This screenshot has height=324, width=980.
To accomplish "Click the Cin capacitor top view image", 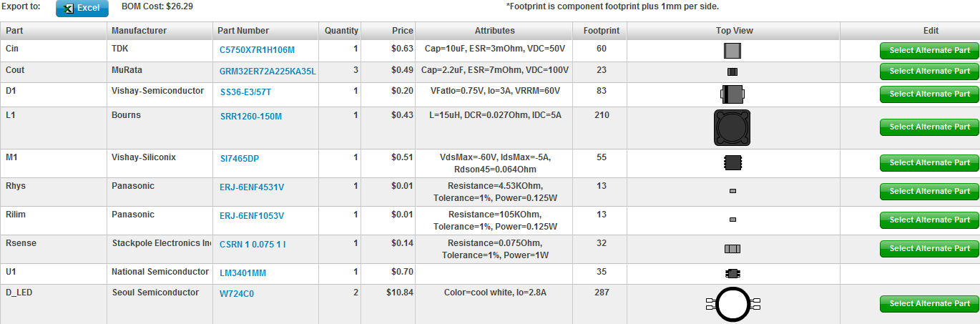I will (x=732, y=51).
